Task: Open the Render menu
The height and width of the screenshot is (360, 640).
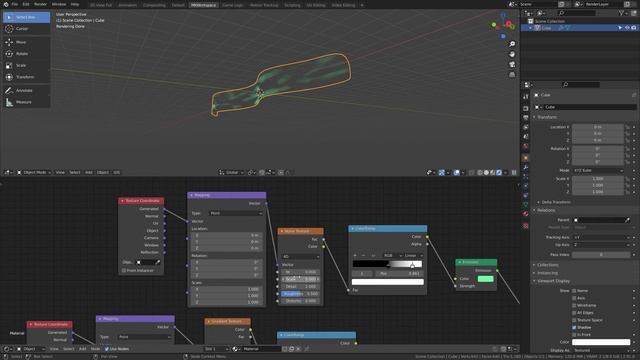Action: (x=40, y=4)
